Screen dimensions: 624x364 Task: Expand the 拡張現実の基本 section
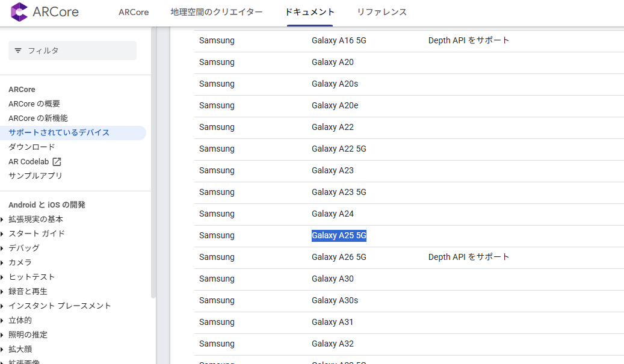[4, 219]
